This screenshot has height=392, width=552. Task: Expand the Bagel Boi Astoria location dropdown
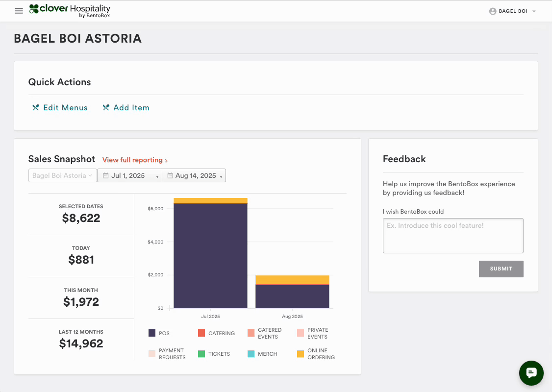point(62,175)
